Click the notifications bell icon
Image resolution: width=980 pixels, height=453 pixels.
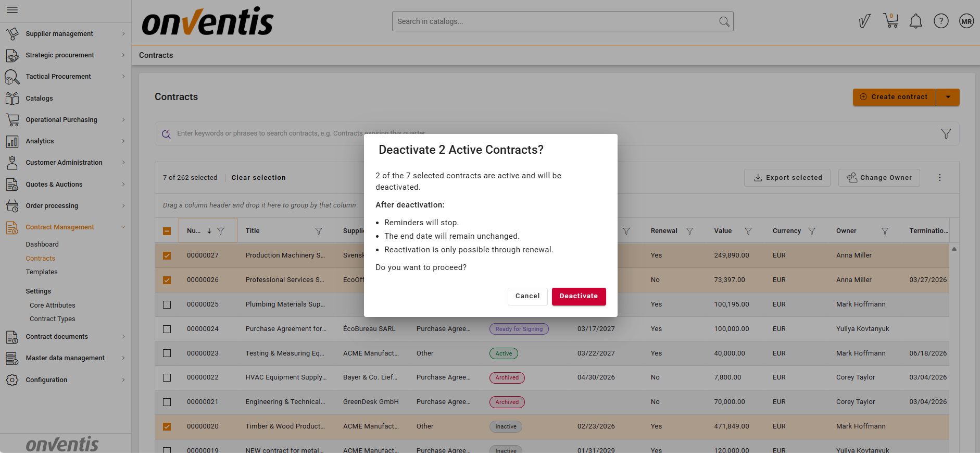coord(915,21)
